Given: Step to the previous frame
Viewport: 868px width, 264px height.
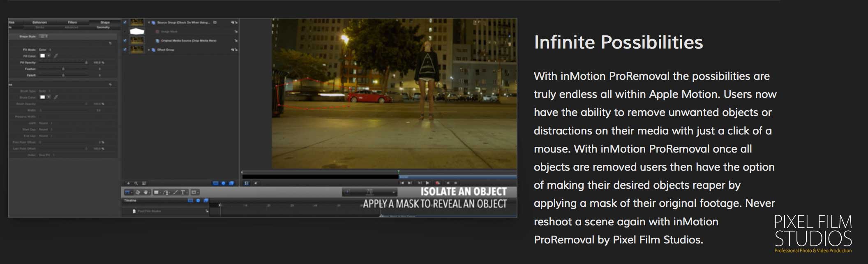Looking at the screenshot, I should point(448,183).
